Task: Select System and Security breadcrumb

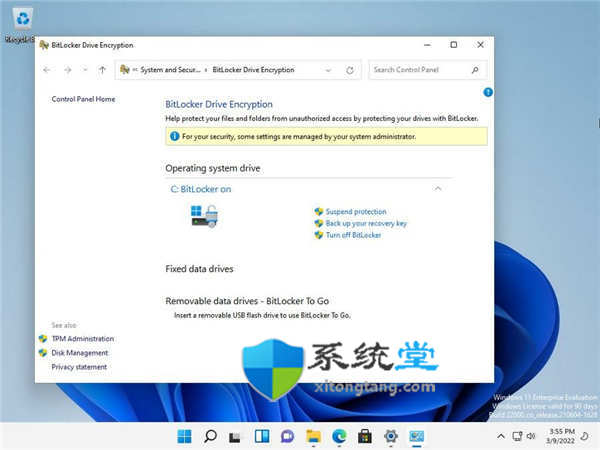Action: (170, 70)
